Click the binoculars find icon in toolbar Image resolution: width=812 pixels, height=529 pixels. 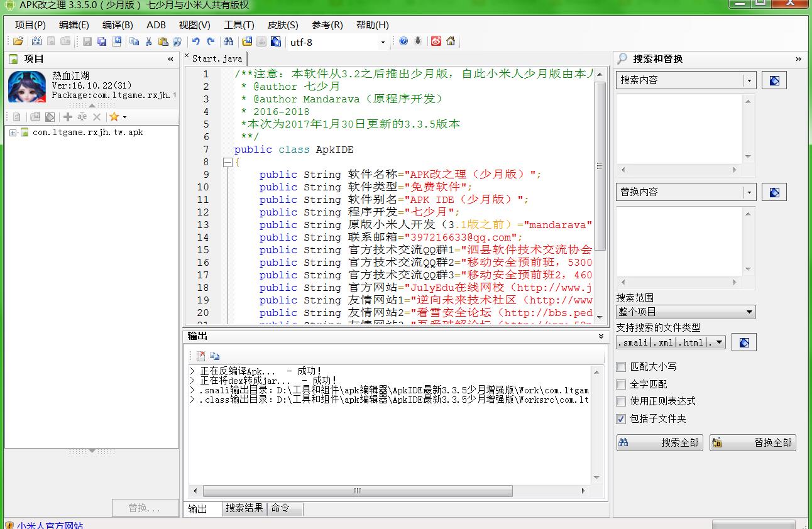click(228, 41)
